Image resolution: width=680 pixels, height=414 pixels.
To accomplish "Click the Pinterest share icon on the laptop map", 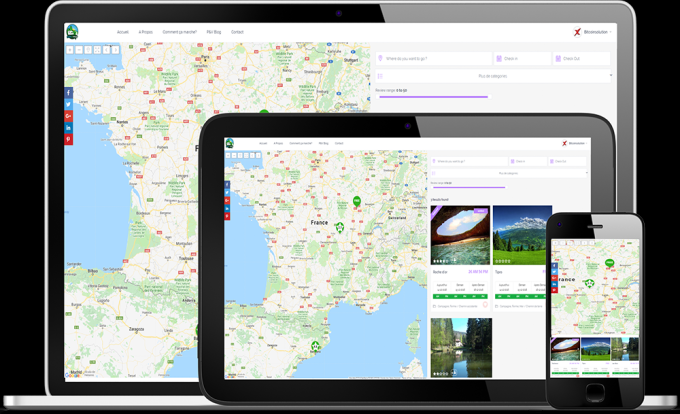I will click(69, 140).
